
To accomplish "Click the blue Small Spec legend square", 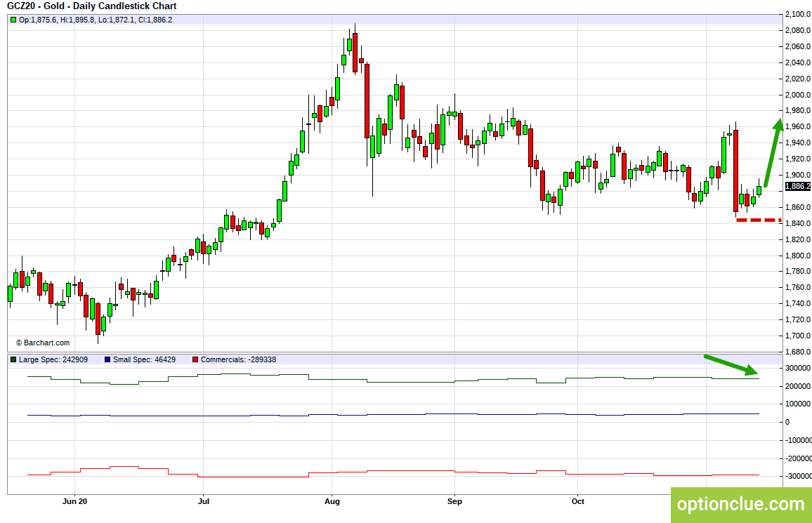I will pyautogui.click(x=107, y=359).
